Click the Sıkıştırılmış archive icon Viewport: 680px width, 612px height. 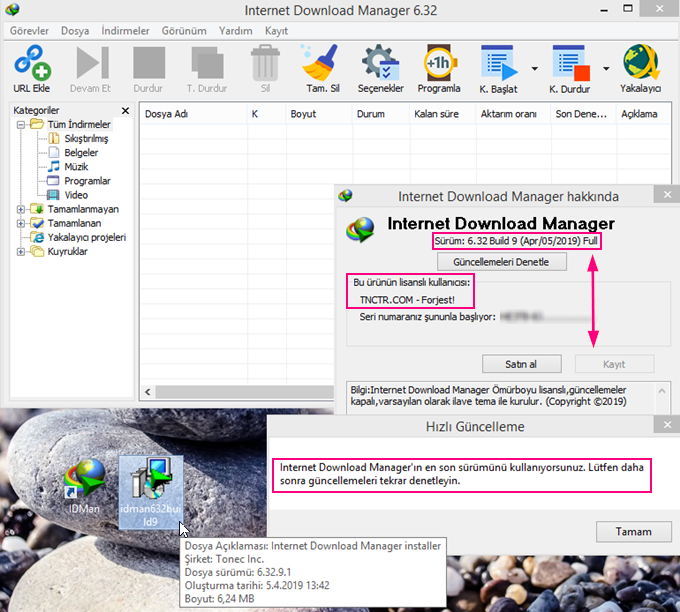click(54, 138)
